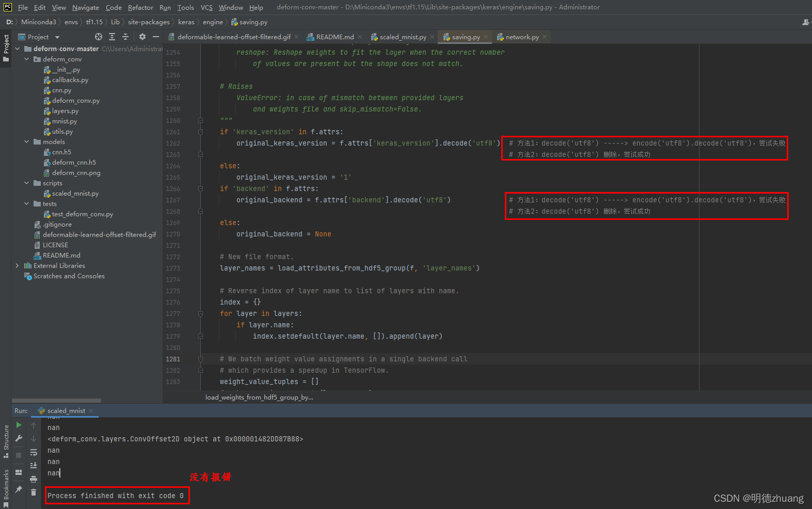This screenshot has height=509, width=812.
Task: Click load_weights_from_hdf5_group_by breadcrumb
Action: 259,397
